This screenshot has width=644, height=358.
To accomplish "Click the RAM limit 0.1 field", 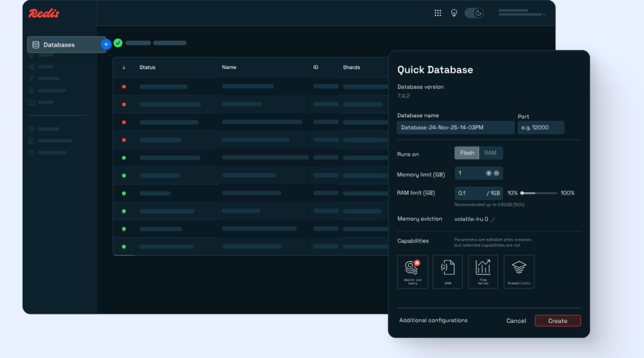I will [x=479, y=193].
